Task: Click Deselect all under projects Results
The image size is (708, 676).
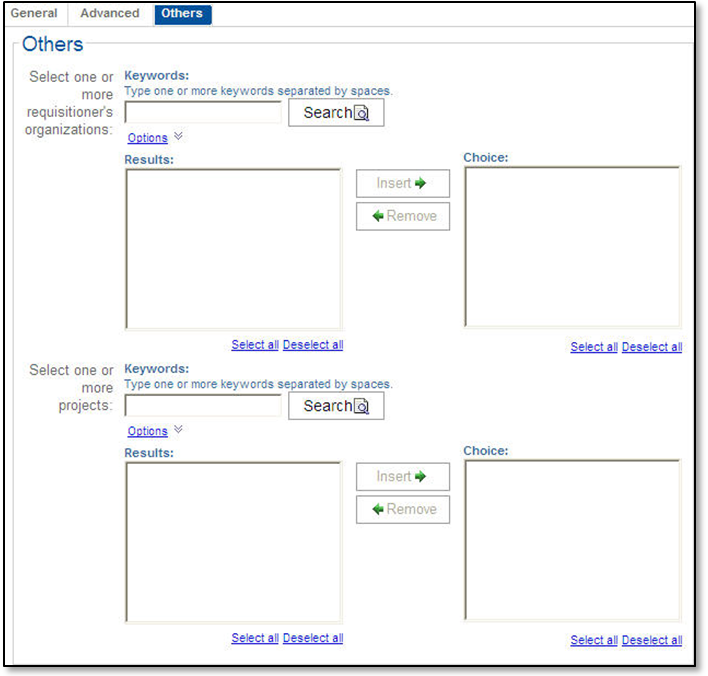Action: coord(313,638)
